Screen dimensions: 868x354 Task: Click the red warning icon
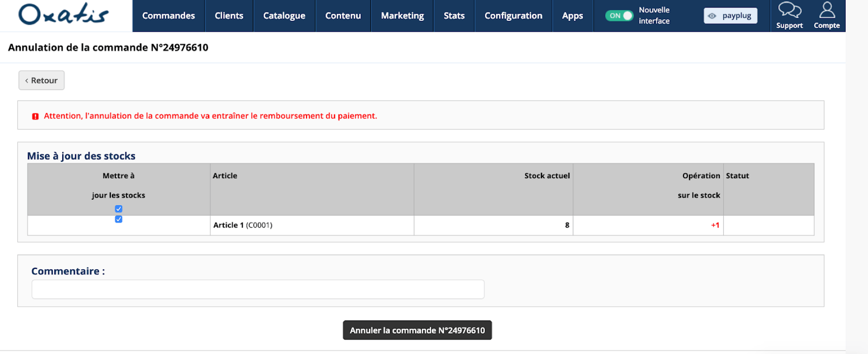tap(35, 116)
